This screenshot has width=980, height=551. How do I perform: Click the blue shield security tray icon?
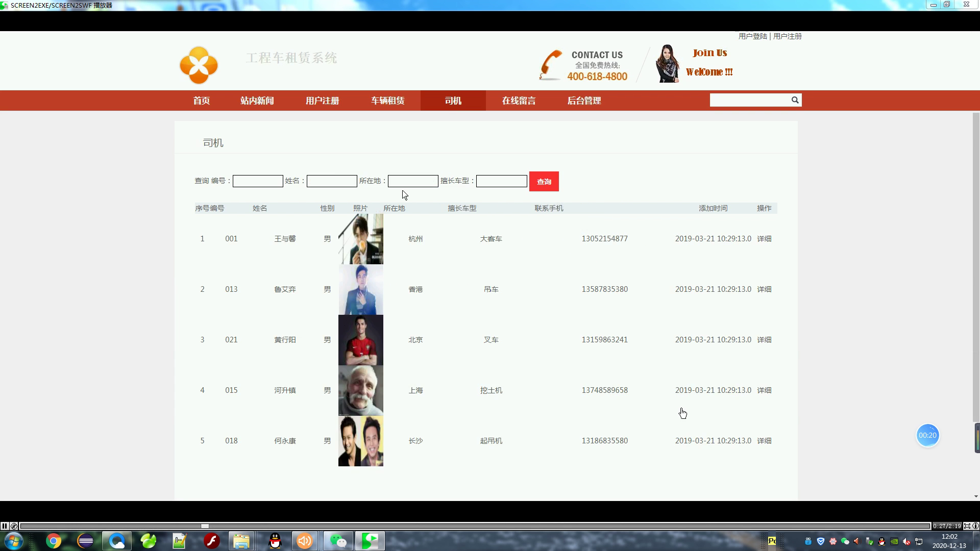[821, 541]
